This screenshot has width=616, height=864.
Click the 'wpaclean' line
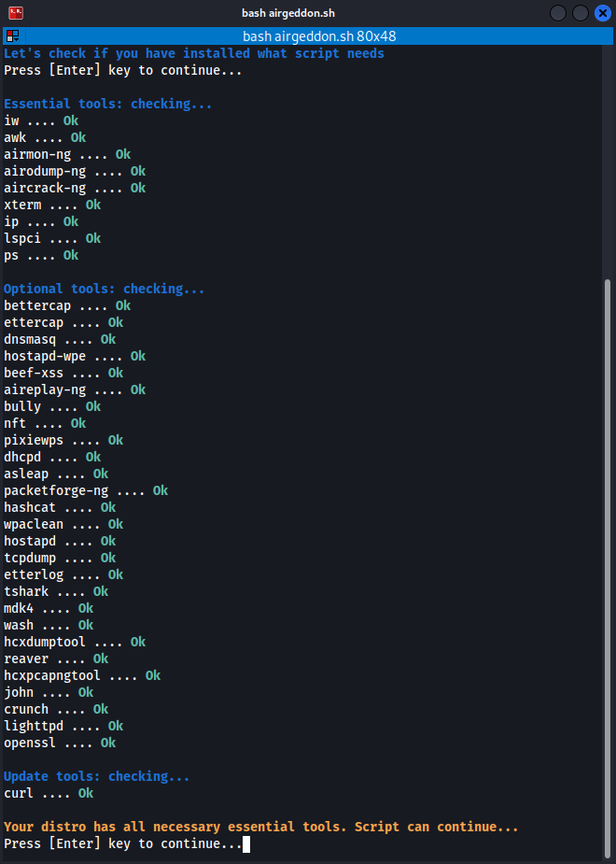pos(63,524)
